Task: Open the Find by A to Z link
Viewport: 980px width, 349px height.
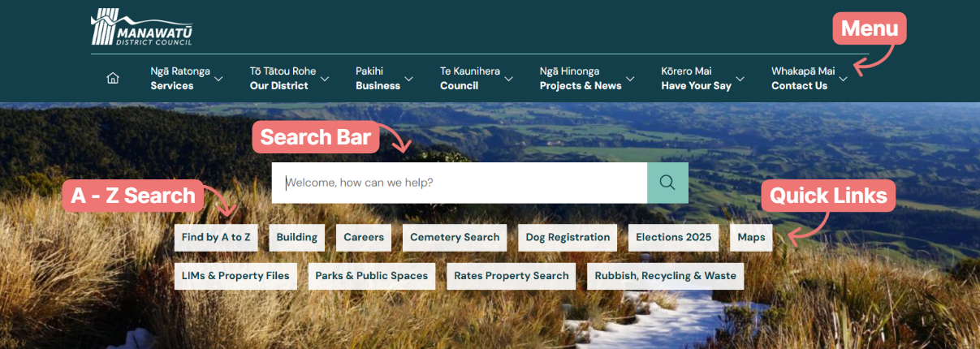Action: coord(216,238)
